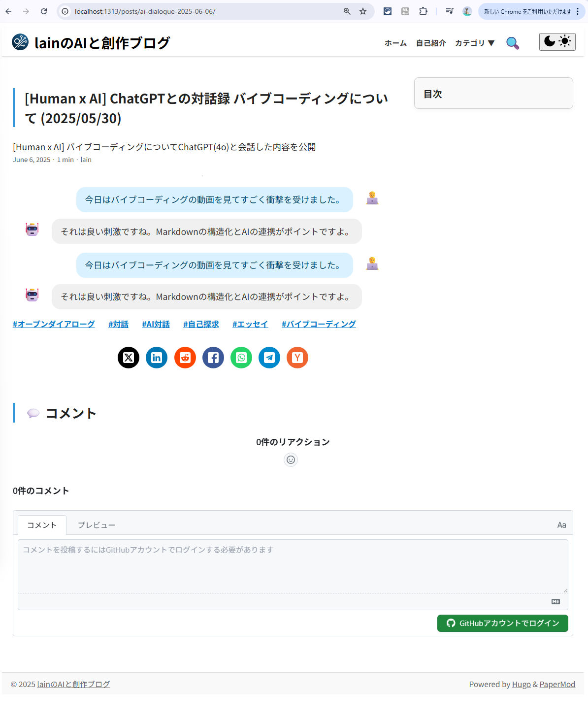Toggle the comment font size (Aa)
This screenshot has height=723, width=588.
[561, 525]
